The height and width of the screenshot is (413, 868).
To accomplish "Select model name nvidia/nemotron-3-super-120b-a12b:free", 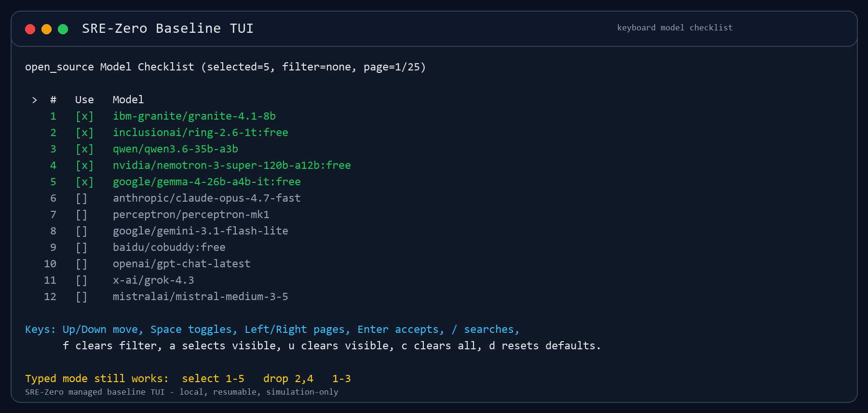I will (x=232, y=165).
